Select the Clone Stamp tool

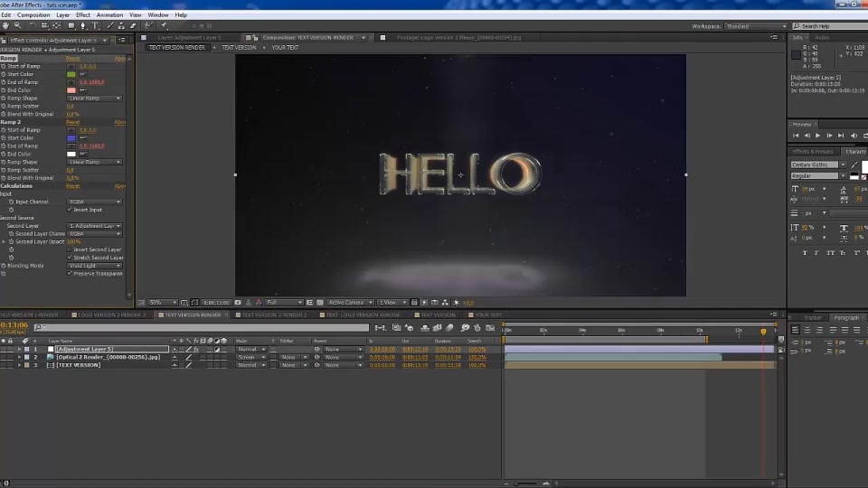pyautogui.click(x=121, y=25)
